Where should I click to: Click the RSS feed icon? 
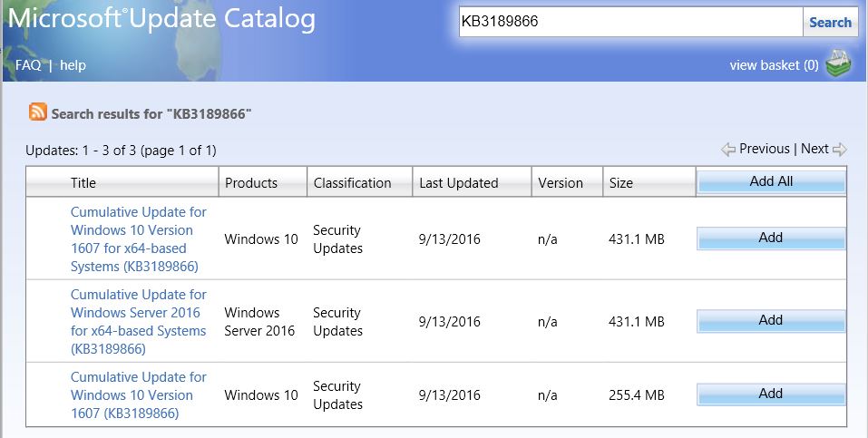coord(38,112)
